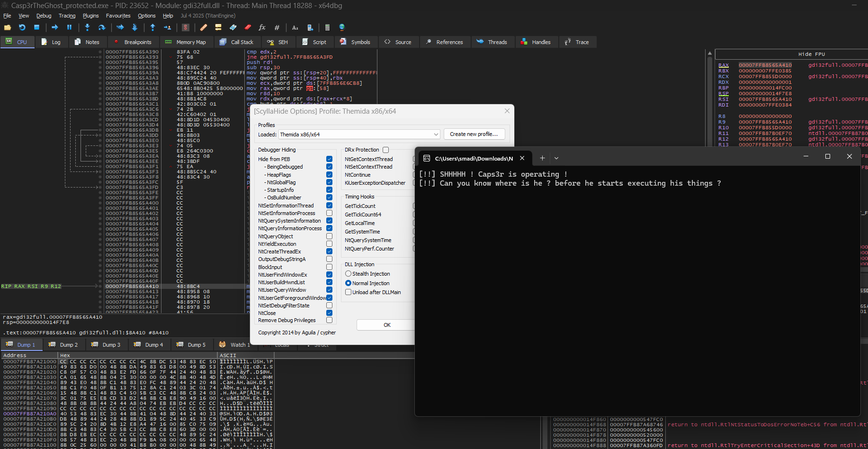Click the intermodular calls toolbar icon
The height and width of the screenshot is (449, 868).
(310, 27)
